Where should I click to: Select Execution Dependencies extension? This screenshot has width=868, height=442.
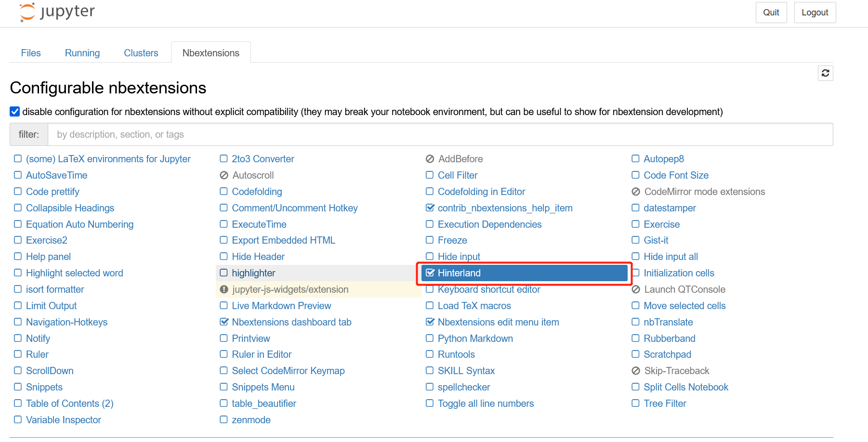pyautogui.click(x=490, y=224)
